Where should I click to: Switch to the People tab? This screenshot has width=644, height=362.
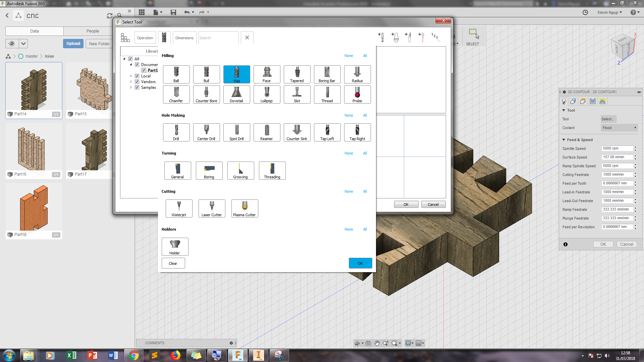pos(93,31)
